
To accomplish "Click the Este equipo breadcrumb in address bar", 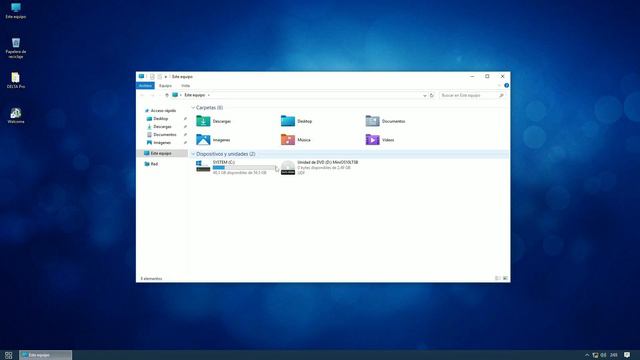I will click(194, 95).
